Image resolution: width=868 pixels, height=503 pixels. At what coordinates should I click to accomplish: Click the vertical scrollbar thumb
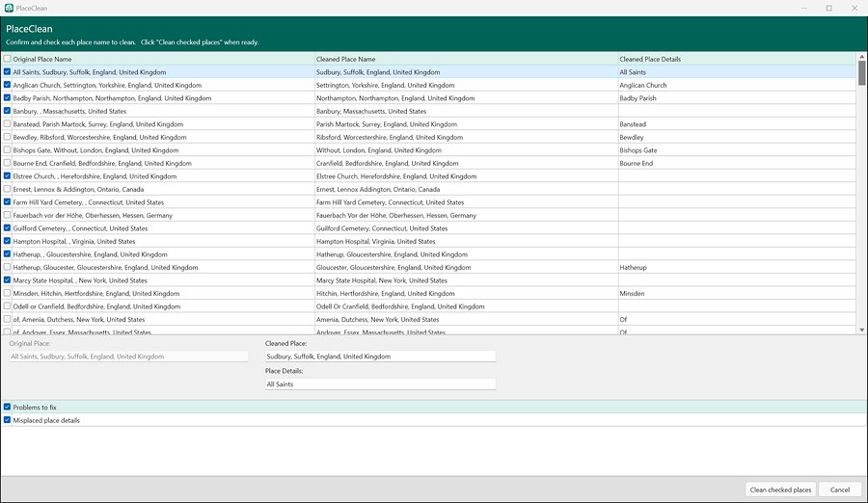(862, 73)
